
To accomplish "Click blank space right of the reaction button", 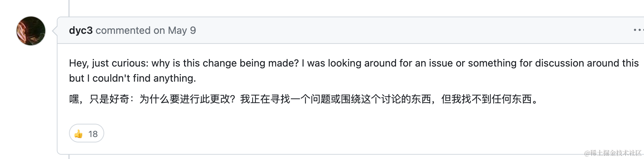I will pos(323,133).
